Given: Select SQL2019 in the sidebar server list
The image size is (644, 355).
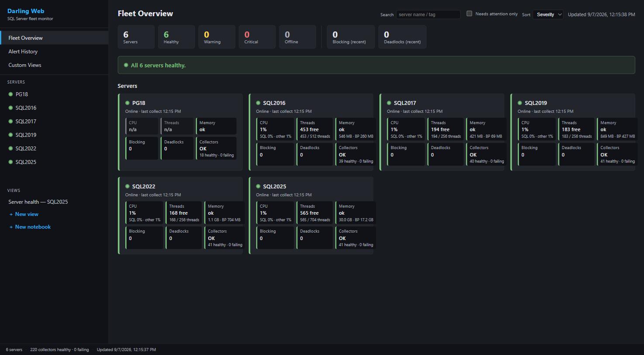Looking at the screenshot, I should click(54, 135).
